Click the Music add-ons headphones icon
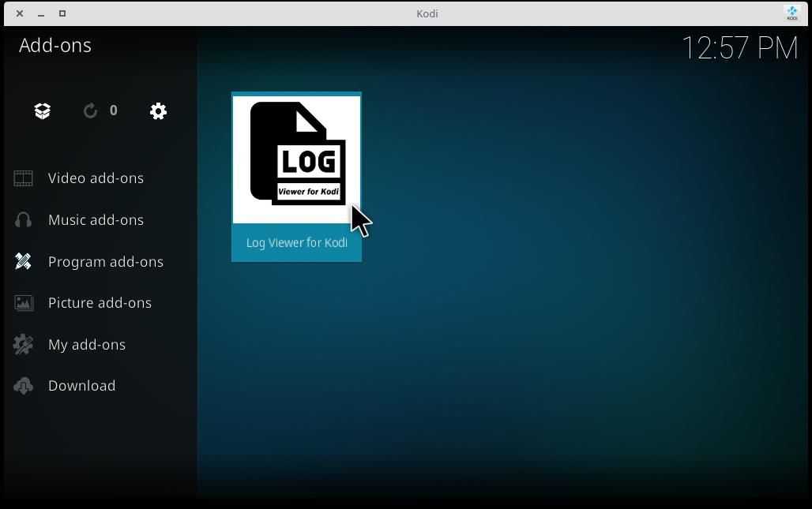 (23, 219)
